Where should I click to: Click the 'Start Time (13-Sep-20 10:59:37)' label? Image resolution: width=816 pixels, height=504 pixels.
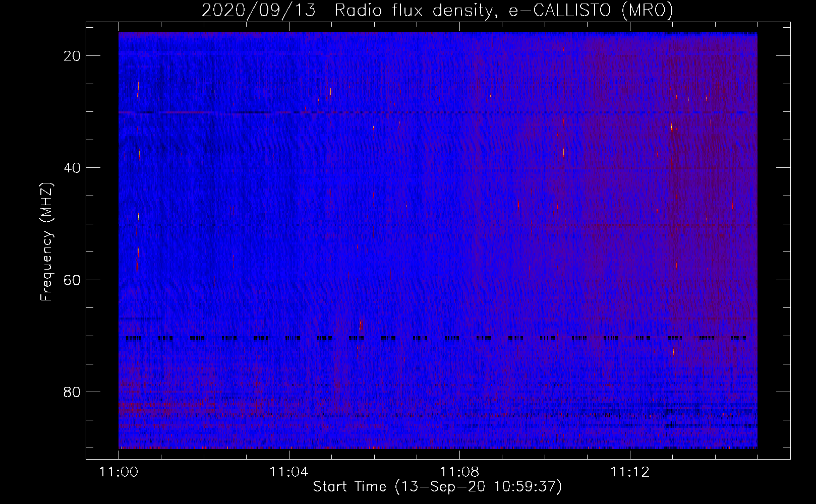[437, 487]
